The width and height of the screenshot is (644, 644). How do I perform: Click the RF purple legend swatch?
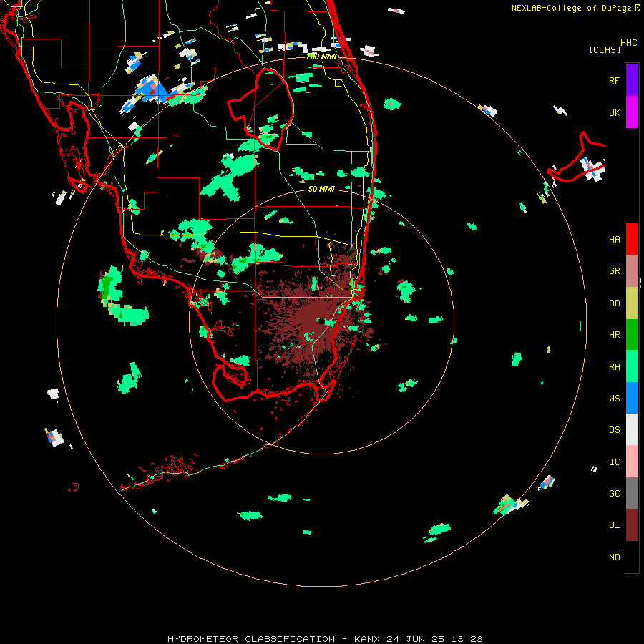[x=632, y=79]
